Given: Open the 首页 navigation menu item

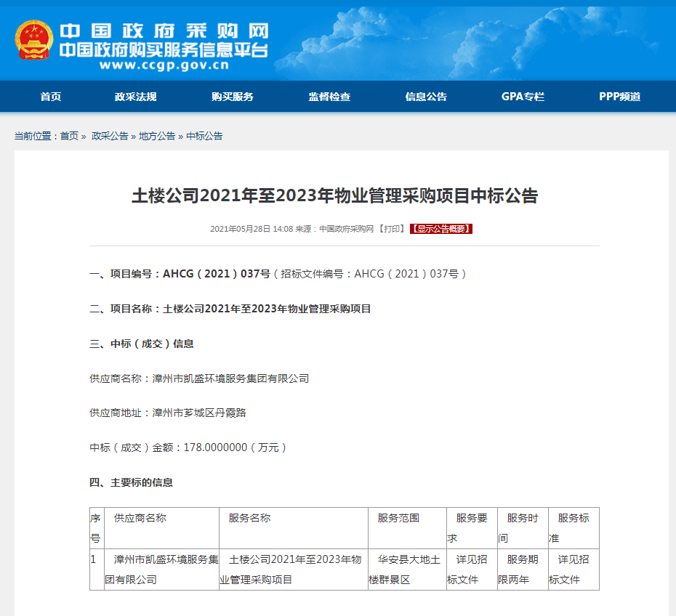Looking at the screenshot, I should click(51, 97).
